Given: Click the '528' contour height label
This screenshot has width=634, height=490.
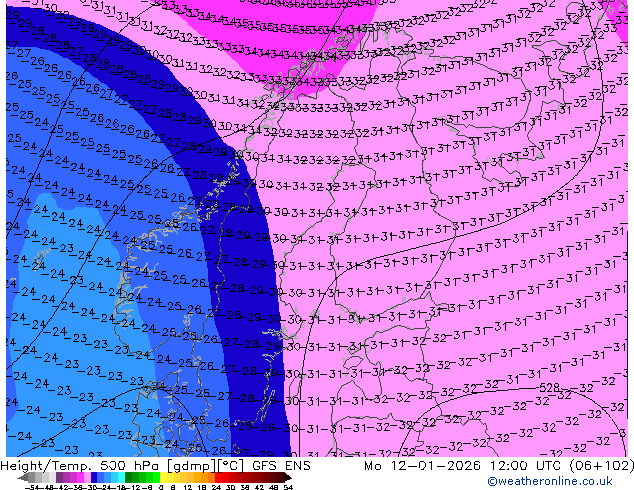Looking at the screenshot, I should pyautogui.click(x=549, y=388).
